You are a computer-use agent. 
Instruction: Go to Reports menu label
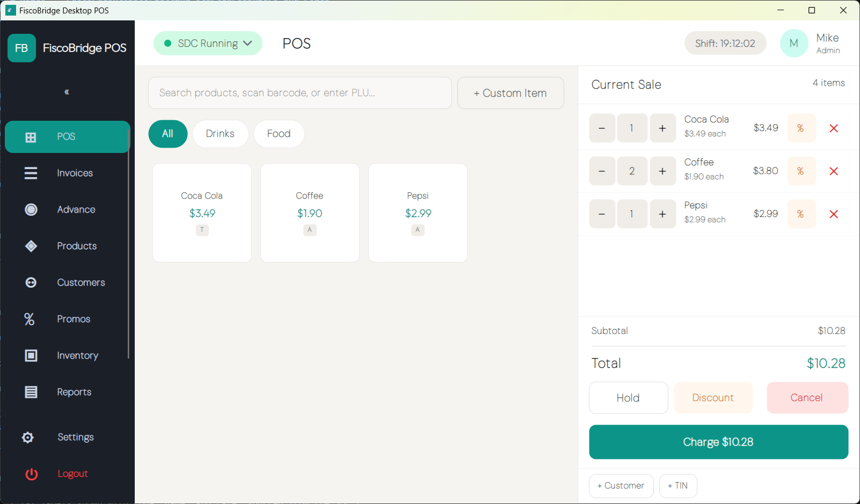(x=74, y=392)
